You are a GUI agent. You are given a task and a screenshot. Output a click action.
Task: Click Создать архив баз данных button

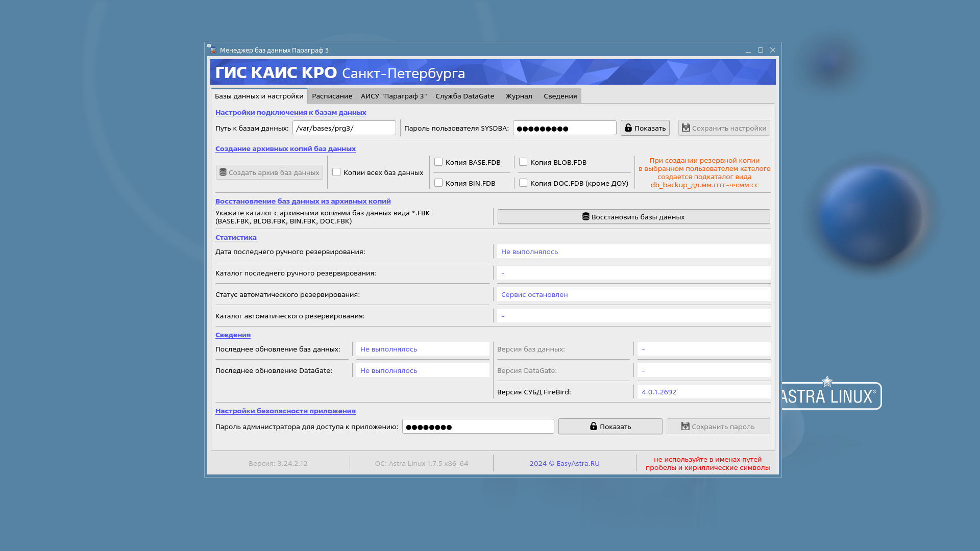(x=269, y=172)
